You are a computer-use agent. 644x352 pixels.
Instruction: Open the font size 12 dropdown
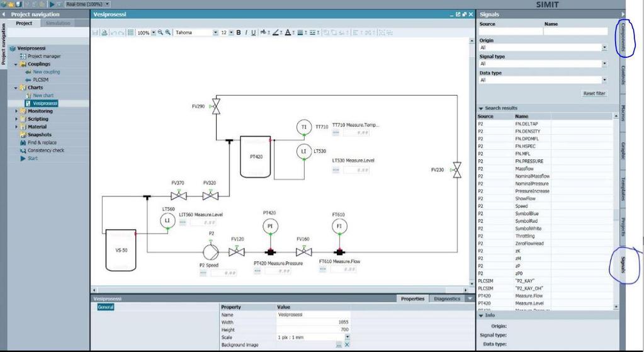point(231,33)
